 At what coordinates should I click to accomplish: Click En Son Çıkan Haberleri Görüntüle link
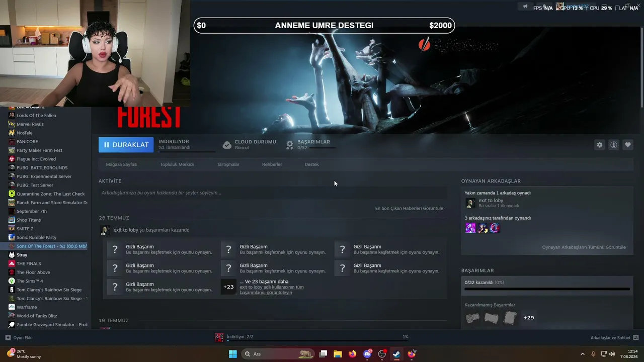point(409,208)
